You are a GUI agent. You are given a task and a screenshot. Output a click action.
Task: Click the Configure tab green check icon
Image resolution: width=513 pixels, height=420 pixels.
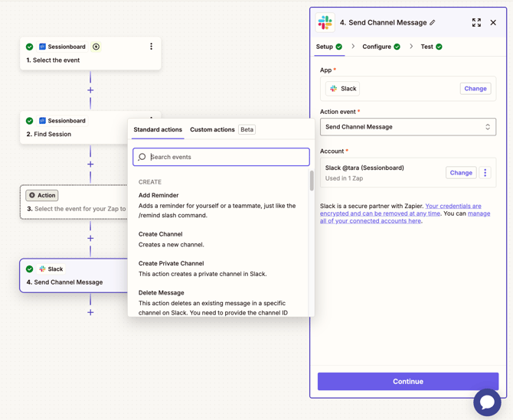click(397, 47)
